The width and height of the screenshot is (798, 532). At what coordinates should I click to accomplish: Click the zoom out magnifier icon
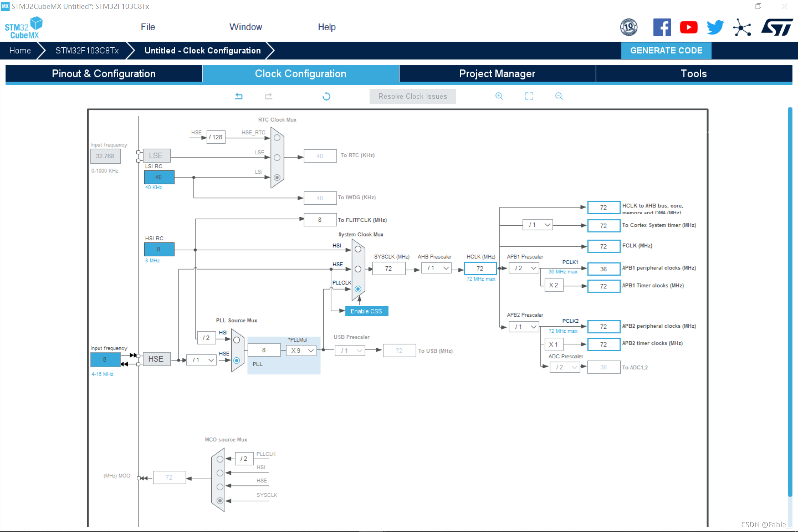[559, 96]
